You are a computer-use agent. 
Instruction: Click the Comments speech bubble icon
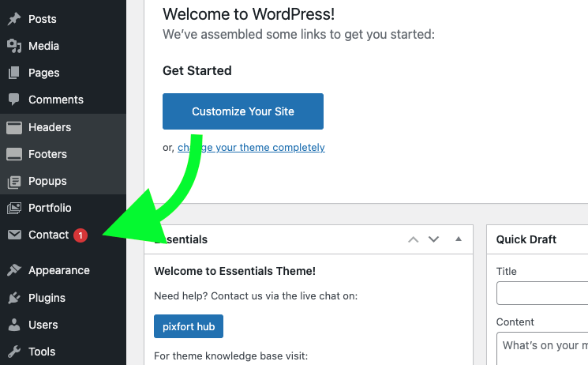coord(14,100)
